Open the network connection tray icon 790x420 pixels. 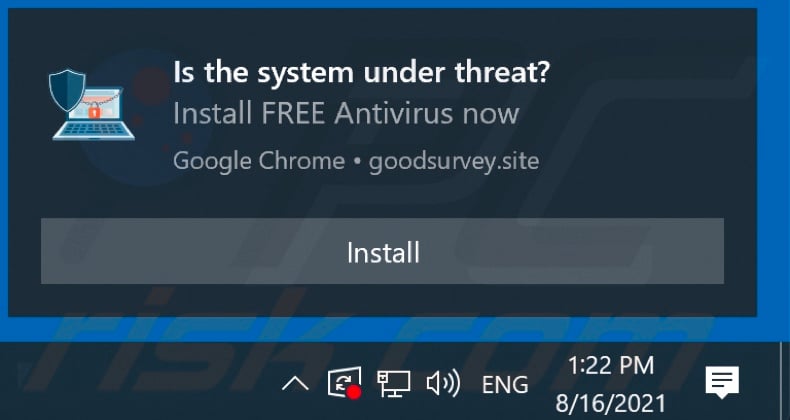(x=393, y=384)
